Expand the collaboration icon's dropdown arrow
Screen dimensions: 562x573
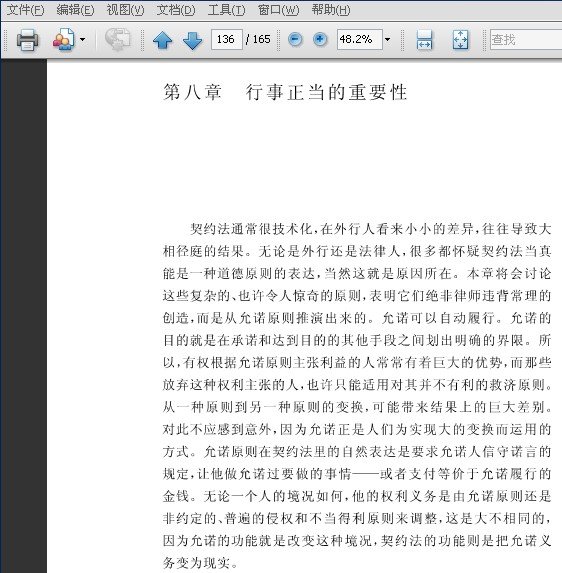83,39
